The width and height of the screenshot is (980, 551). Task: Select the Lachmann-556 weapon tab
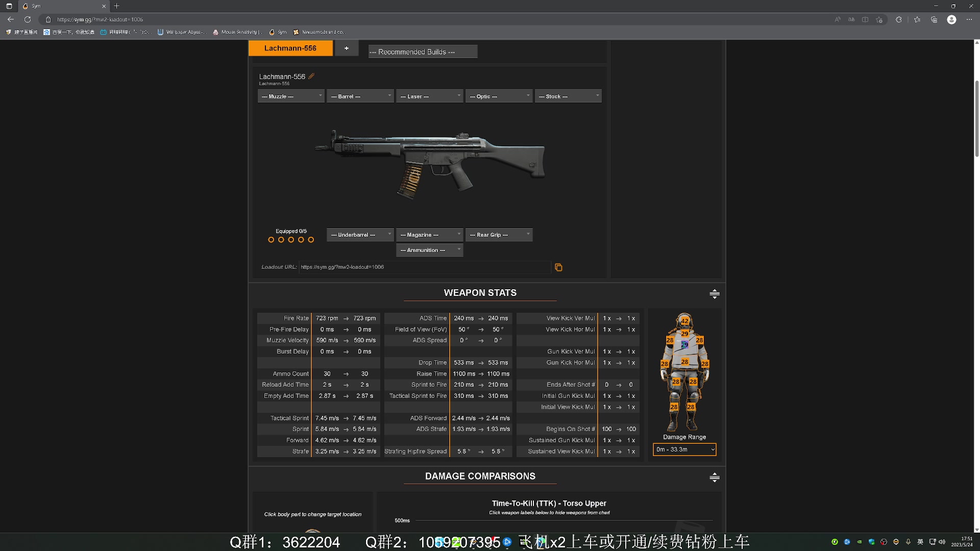click(x=290, y=48)
